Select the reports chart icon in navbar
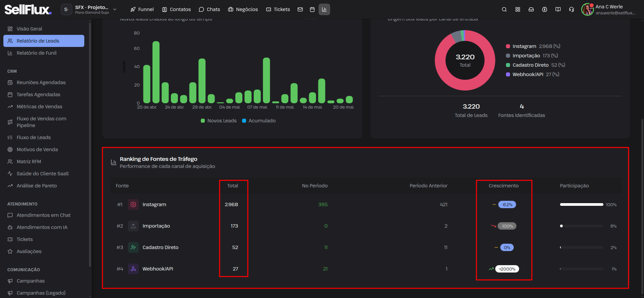Image resolution: width=644 pixels, height=298 pixels. (324, 9)
